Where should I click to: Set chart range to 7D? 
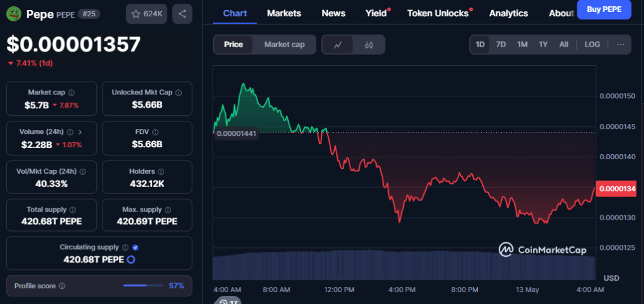pos(501,44)
